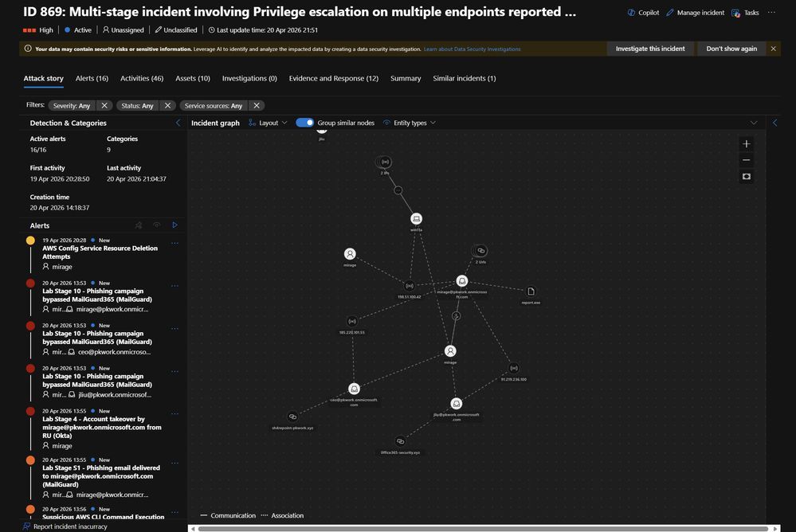
Task: Click Don't show again button
Action: click(731, 49)
